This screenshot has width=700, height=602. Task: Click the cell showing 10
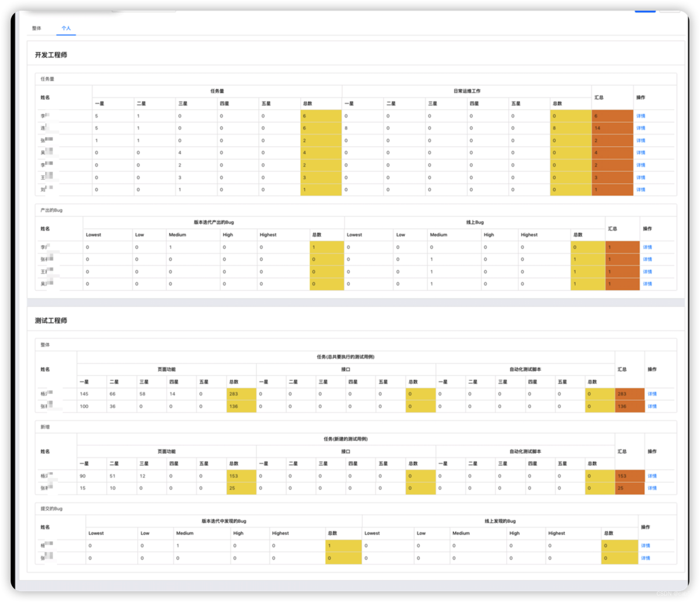click(x=121, y=488)
